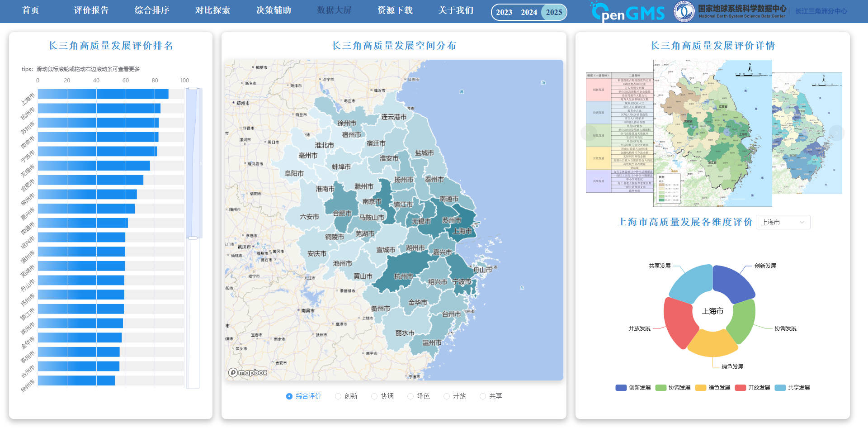Open the 决策辅助 menu item
868x428 pixels.
pyautogui.click(x=274, y=10)
